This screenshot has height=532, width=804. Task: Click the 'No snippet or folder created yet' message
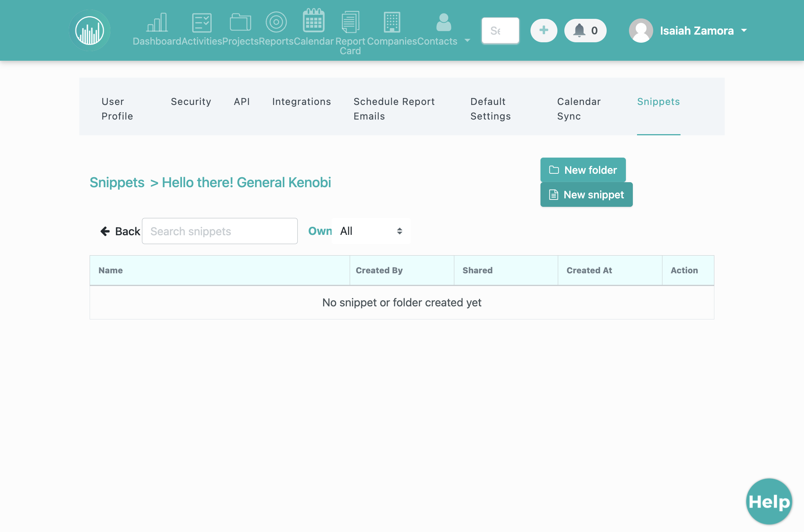point(402,303)
